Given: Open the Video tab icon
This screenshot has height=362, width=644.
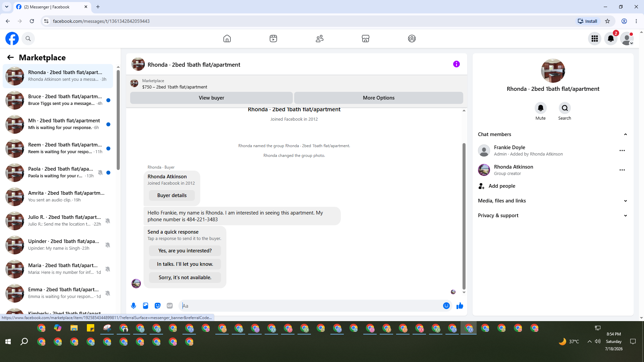Looking at the screenshot, I should point(273,39).
